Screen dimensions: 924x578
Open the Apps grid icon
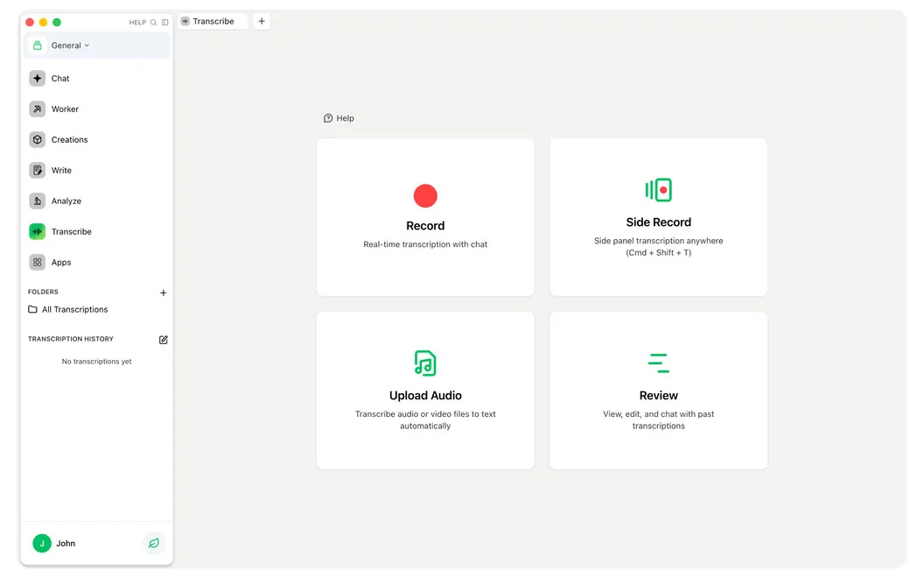pos(37,263)
